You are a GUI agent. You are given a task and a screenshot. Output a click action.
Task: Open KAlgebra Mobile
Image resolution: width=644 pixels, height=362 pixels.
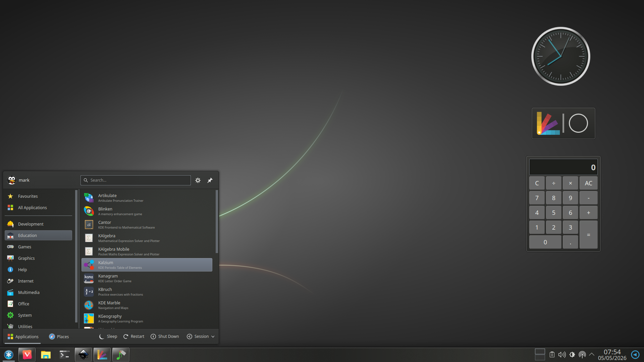coord(147,251)
